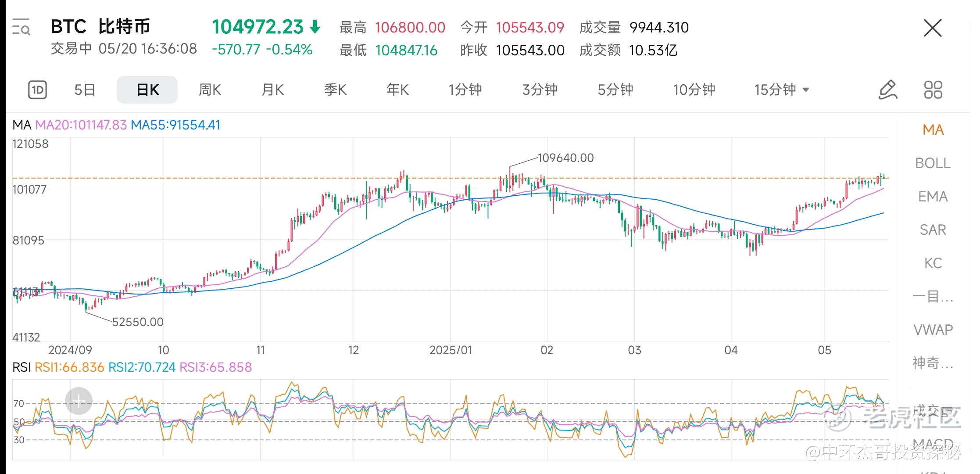Close the chart with X icon
Screen dimensions: 980x474
(932, 28)
